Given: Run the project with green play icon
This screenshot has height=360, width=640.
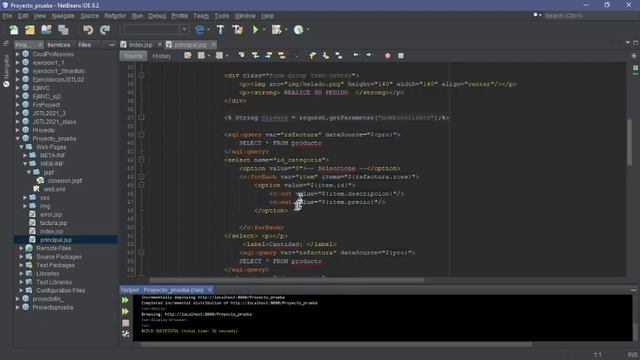Looking at the screenshot, I should click(x=256, y=29).
